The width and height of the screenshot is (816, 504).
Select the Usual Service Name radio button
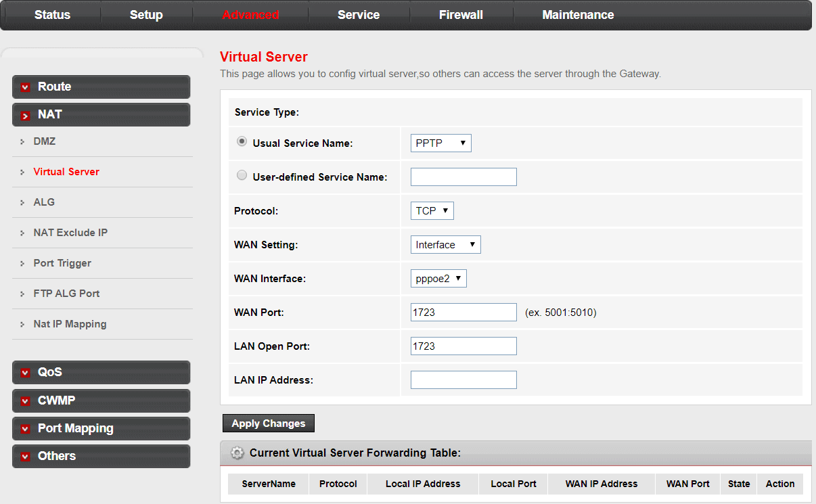(242, 142)
